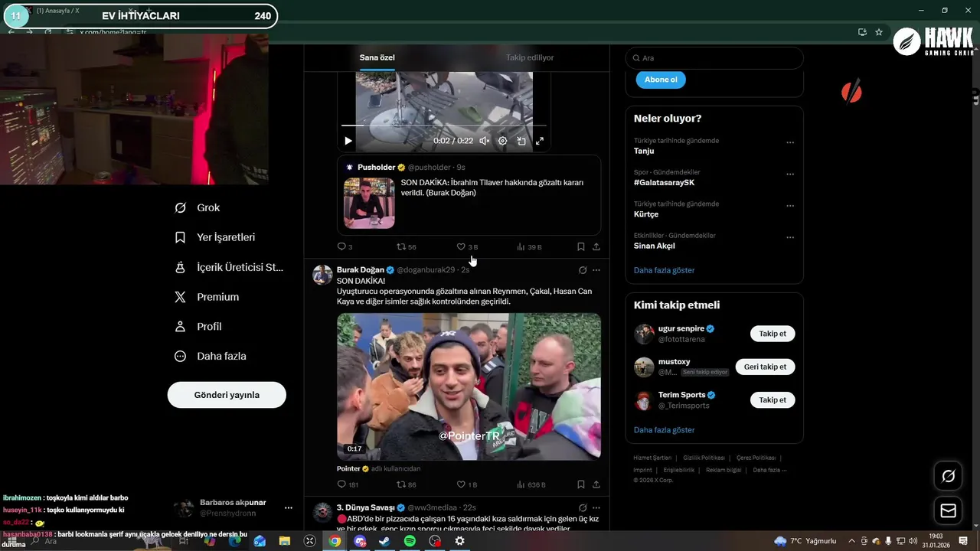Image resolution: width=980 pixels, height=551 pixels.
Task: Follow Terim Sports
Action: pos(773,400)
